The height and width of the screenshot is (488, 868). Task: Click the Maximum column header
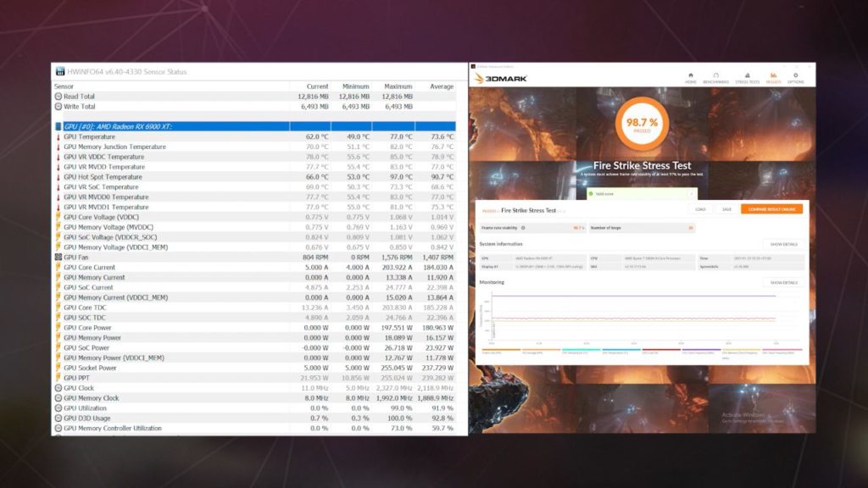point(398,86)
